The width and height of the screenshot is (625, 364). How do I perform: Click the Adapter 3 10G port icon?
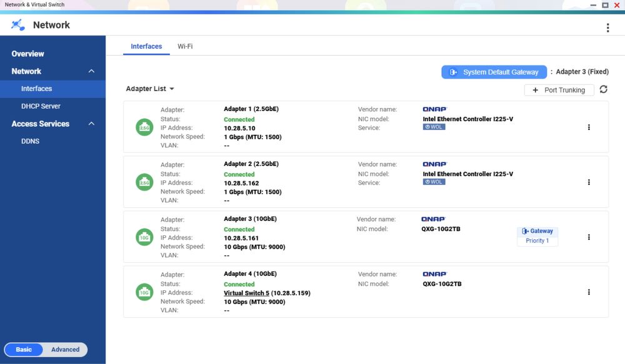point(144,237)
